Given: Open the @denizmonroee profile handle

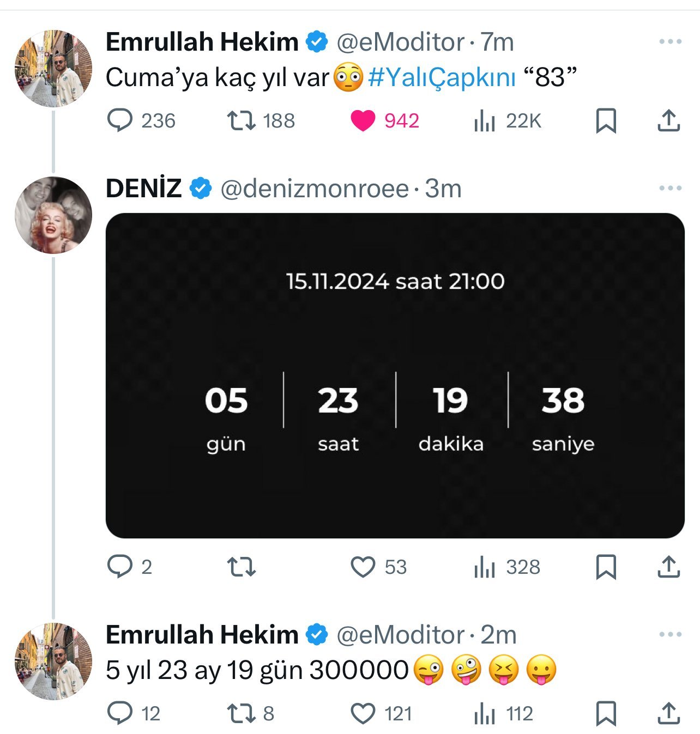Looking at the screenshot, I should (315, 189).
